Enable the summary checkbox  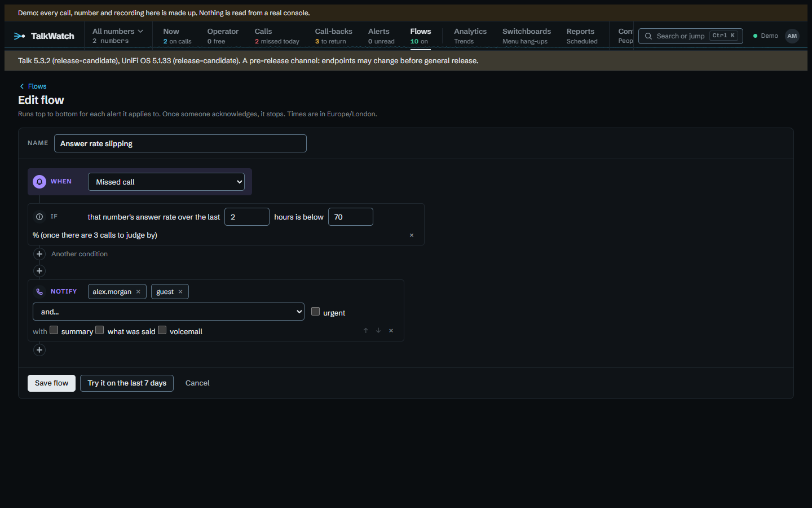click(54, 330)
